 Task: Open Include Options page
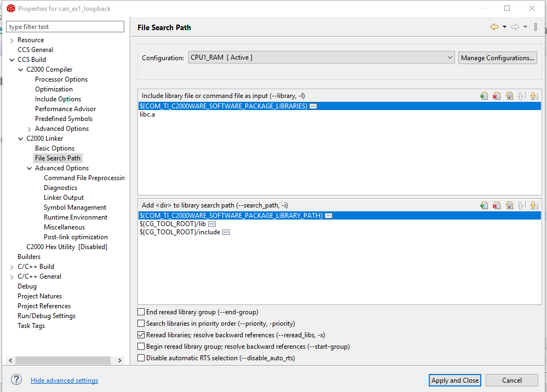[x=58, y=99]
